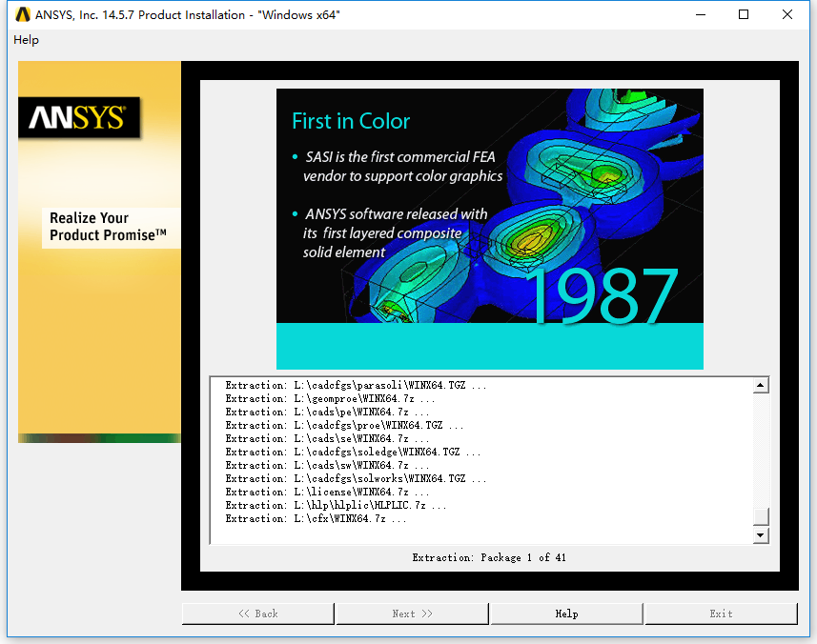Viewport: 817px width, 644px height.
Task: Click the log scroll down arrow
Action: coord(761,535)
